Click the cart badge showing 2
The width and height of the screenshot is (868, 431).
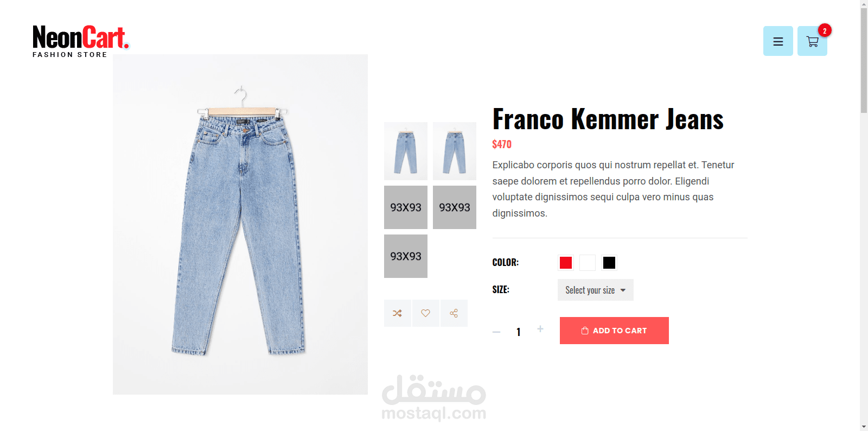(x=825, y=31)
